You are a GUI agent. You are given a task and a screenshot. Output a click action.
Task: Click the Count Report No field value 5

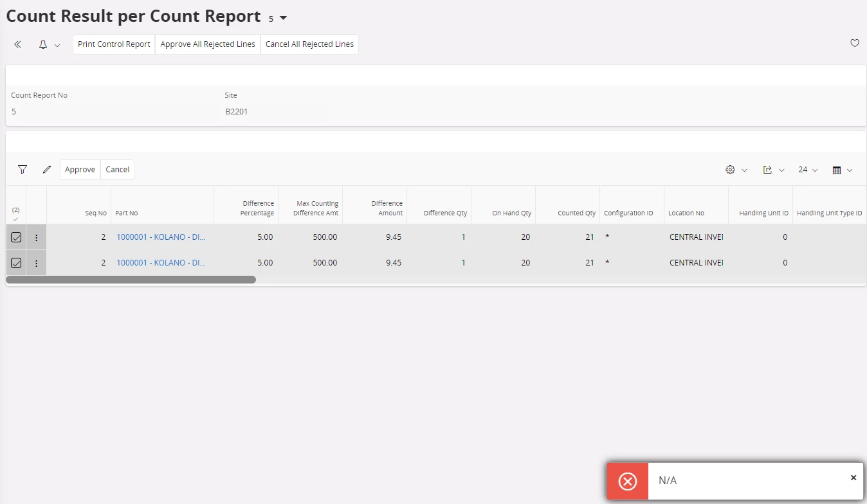click(x=14, y=111)
